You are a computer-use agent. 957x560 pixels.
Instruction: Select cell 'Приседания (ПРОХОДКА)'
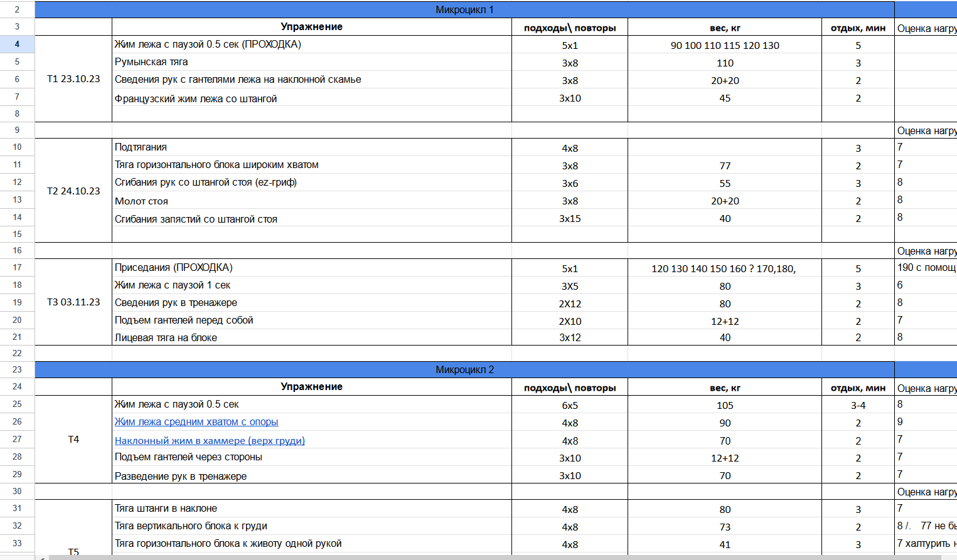(x=312, y=268)
